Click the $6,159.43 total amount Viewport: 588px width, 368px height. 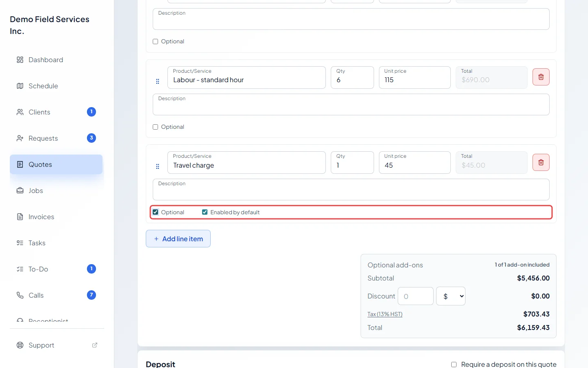point(533,328)
